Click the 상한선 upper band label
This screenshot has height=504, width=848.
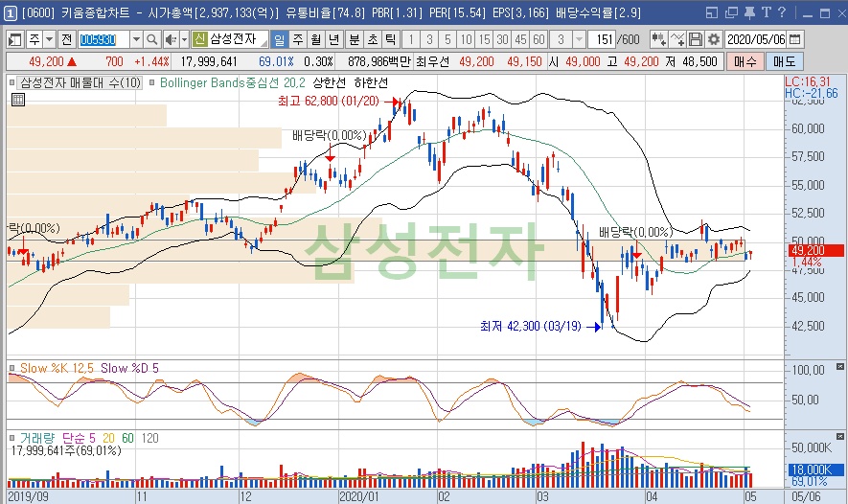tap(329, 82)
